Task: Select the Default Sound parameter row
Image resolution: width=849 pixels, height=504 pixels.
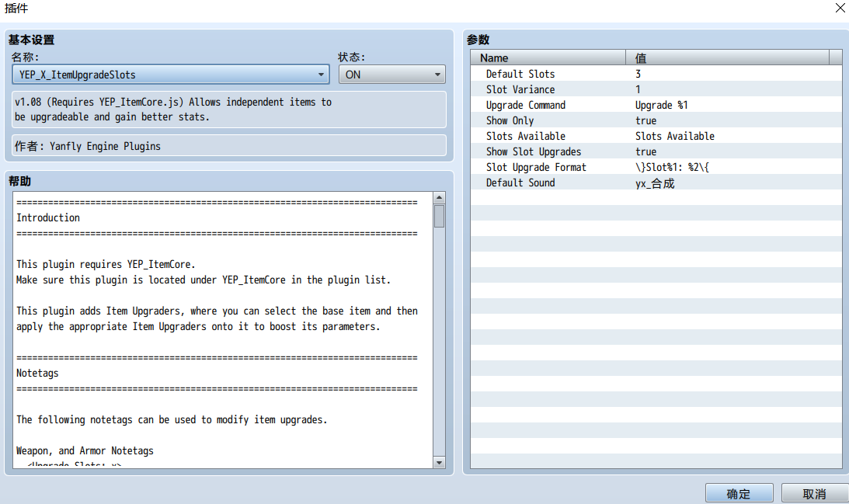Action: (656, 183)
